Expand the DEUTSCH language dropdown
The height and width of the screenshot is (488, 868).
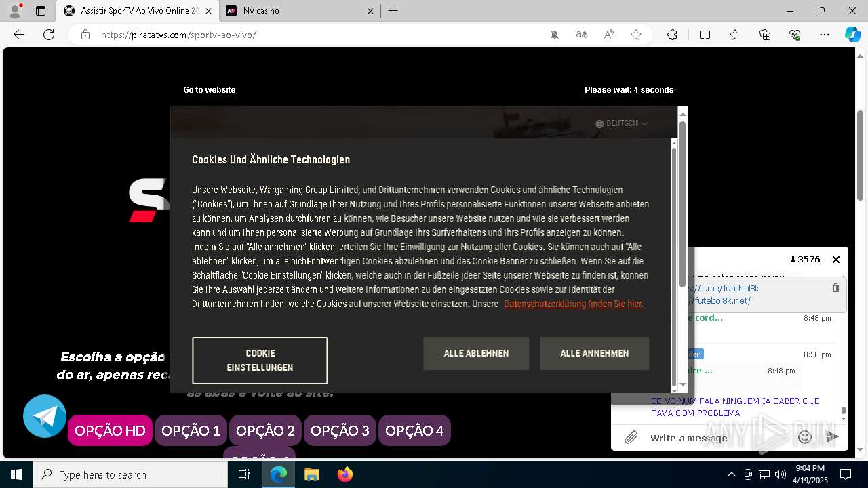622,123
